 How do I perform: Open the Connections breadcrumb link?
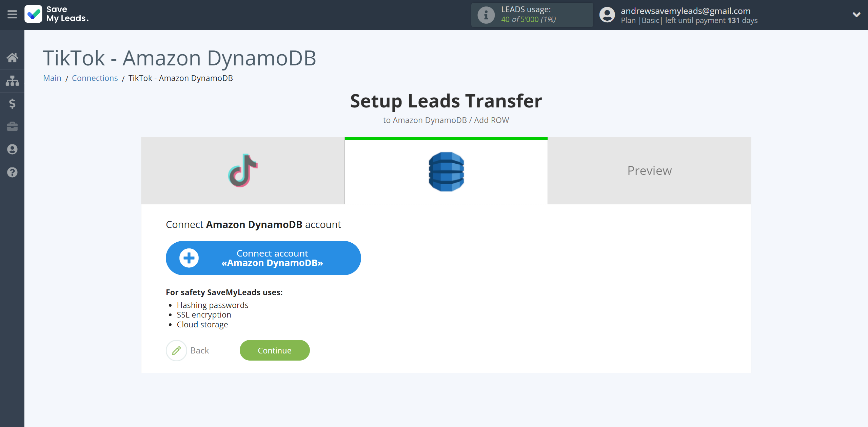[x=95, y=78]
